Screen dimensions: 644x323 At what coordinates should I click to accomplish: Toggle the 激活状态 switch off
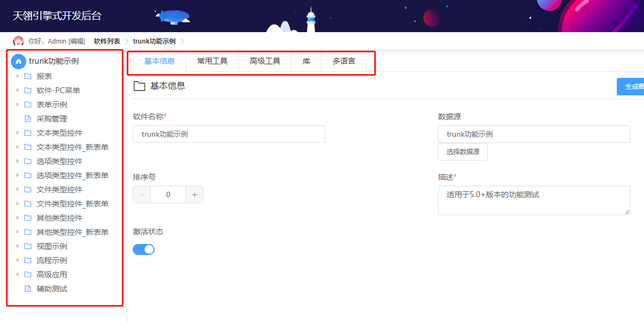pos(144,249)
